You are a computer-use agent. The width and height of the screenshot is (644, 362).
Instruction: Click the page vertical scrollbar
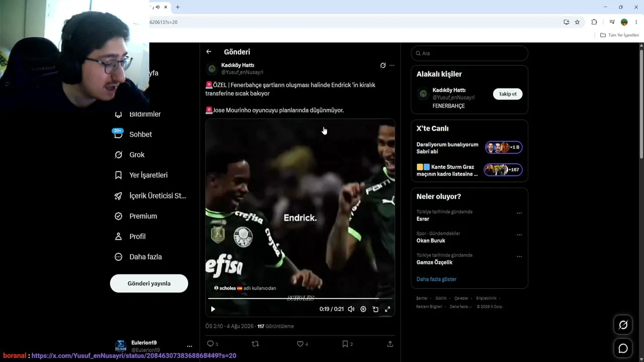point(641,103)
